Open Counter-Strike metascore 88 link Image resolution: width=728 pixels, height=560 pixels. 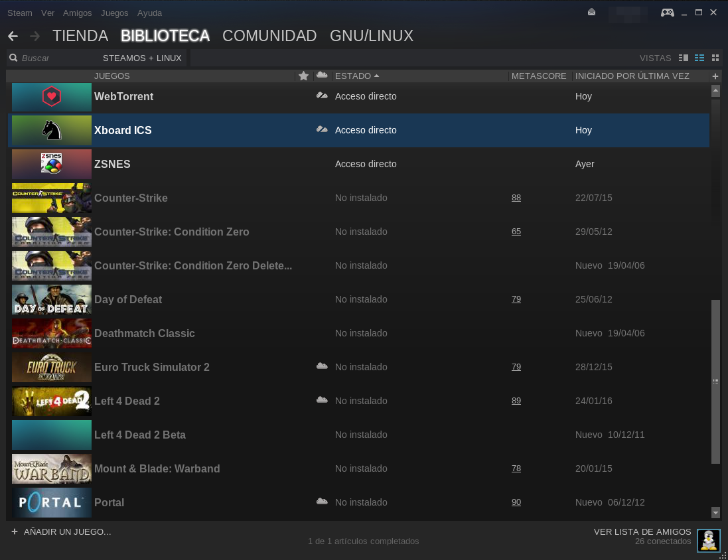tap(516, 198)
